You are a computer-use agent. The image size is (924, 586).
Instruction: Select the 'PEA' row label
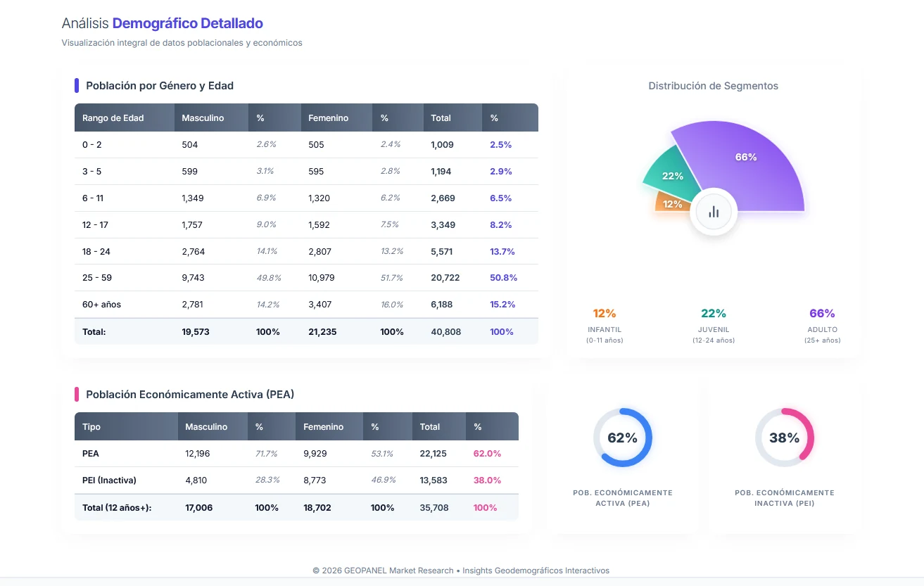pyautogui.click(x=91, y=454)
